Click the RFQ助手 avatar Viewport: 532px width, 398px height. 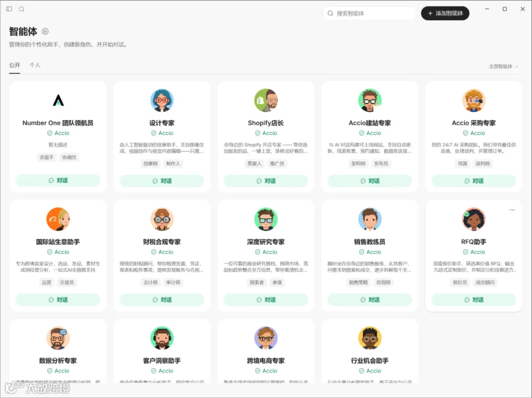click(473, 219)
